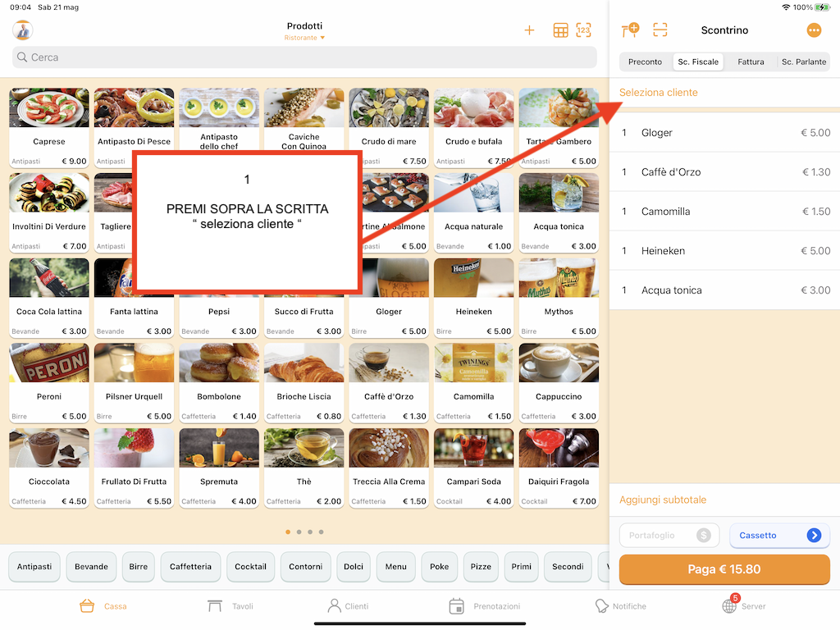Filter by the Contorni category
This screenshot has width=840, height=630.
pyautogui.click(x=305, y=566)
